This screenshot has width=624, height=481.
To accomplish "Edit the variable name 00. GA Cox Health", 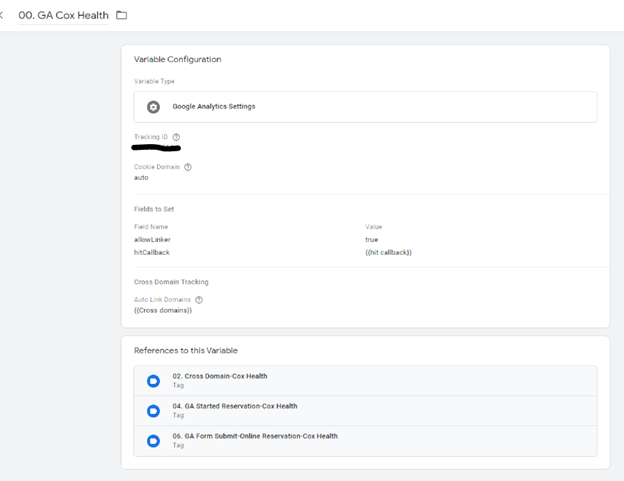I will coord(64,15).
